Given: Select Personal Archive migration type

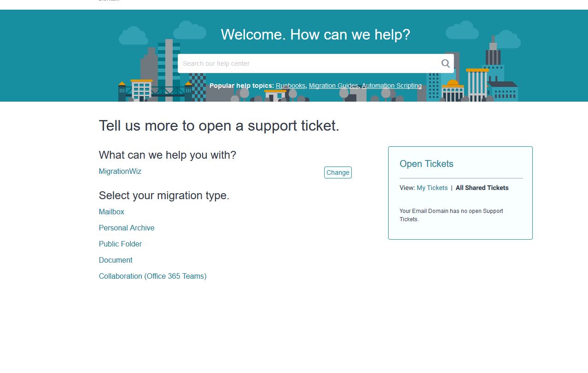Looking at the screenshot, I should [x=127, y=228].
